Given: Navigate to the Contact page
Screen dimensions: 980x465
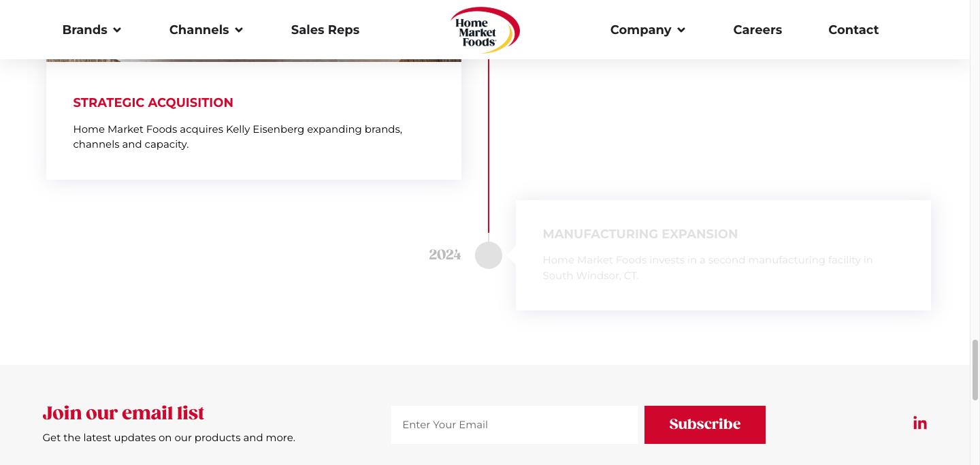Looking at the screenshot, I should pyautogui.click(x=853, y=30).
